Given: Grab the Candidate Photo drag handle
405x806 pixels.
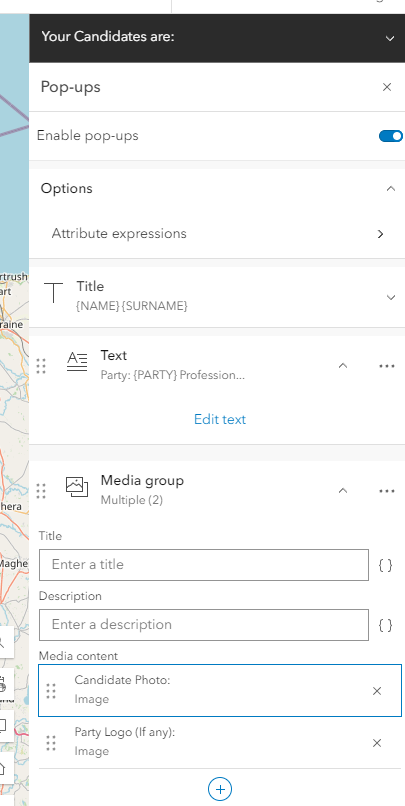Looking at the screenshot, I should 51,691.
